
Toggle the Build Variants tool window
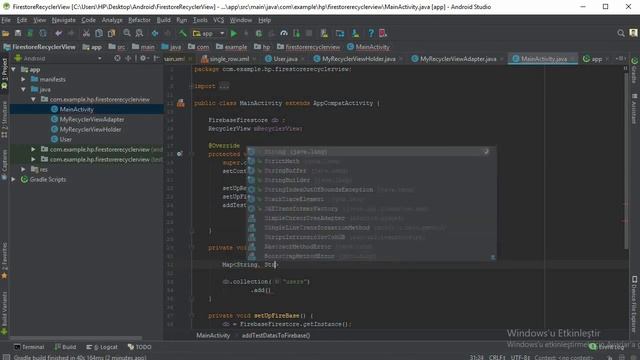pos(4,313)
